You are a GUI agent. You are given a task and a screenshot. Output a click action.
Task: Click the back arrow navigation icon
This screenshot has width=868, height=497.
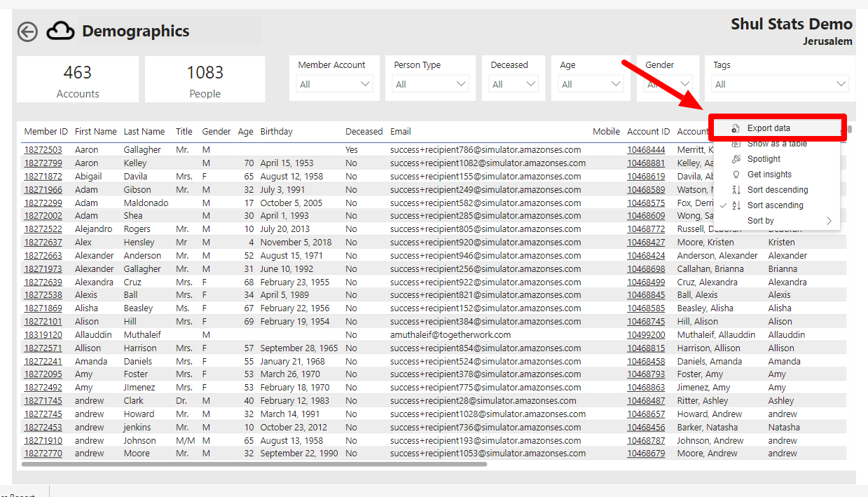tap(27, 32)
